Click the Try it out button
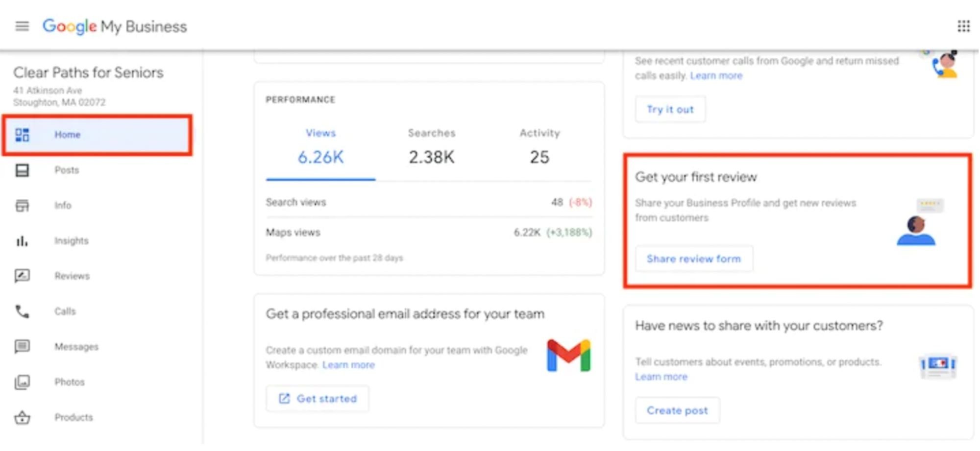980x451 pixels. click(670, 109)
